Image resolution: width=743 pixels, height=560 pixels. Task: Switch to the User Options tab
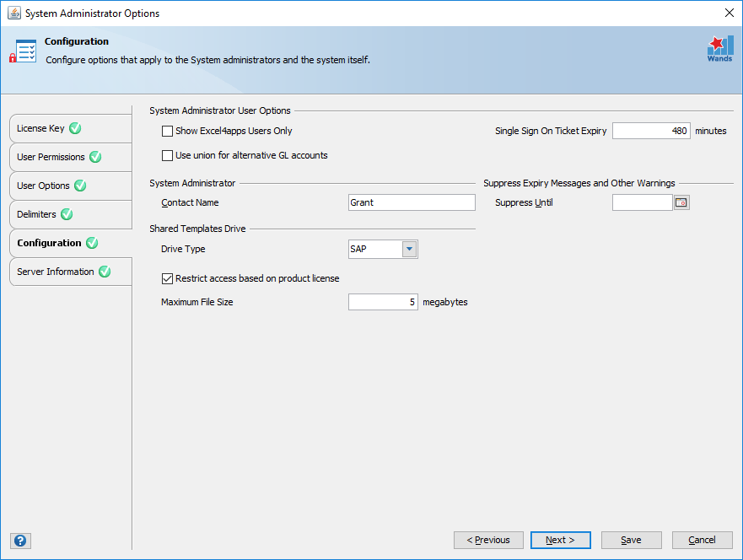(x=71, y=186)
